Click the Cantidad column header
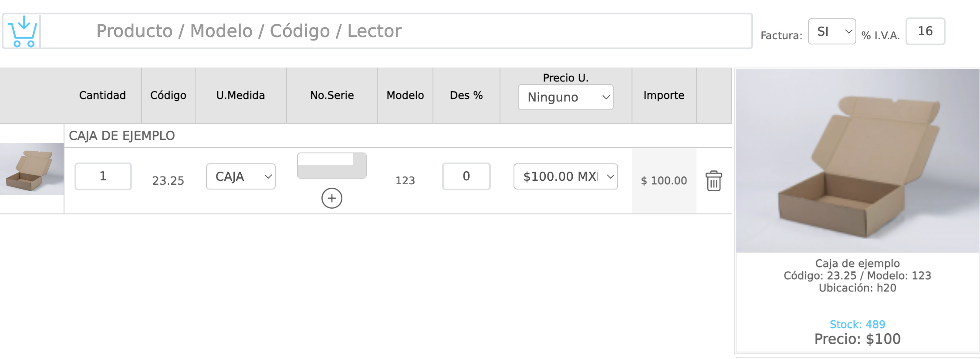Viewport: 980px width, 359px height. click(102, 95)
